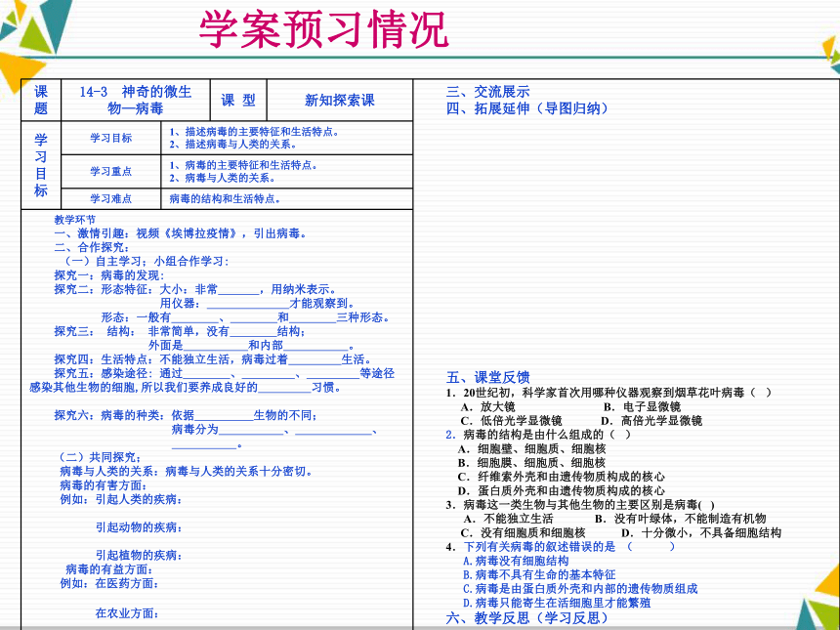This screenshot has height=630, width=840.
Task: Select the line "在农业方面："
Action: point(127,612)
